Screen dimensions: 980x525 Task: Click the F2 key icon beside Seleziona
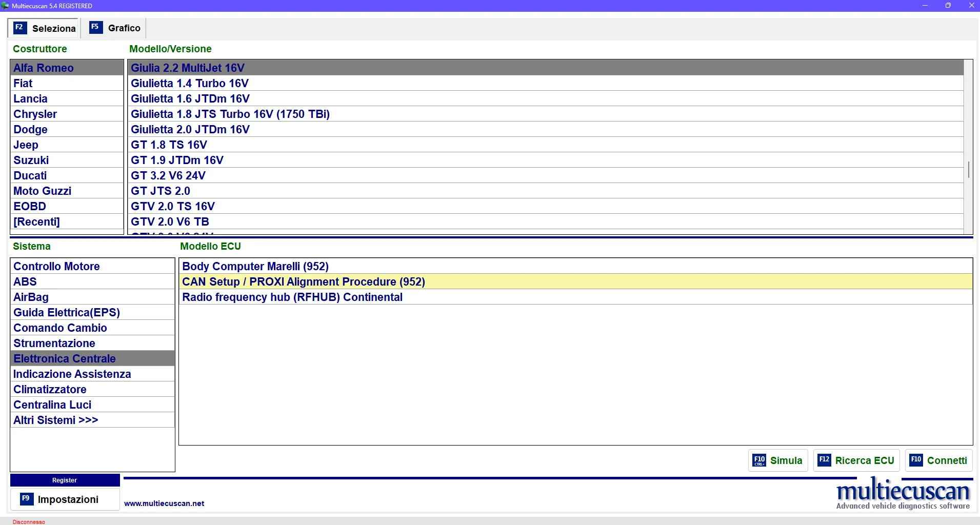tap(20, 28)
